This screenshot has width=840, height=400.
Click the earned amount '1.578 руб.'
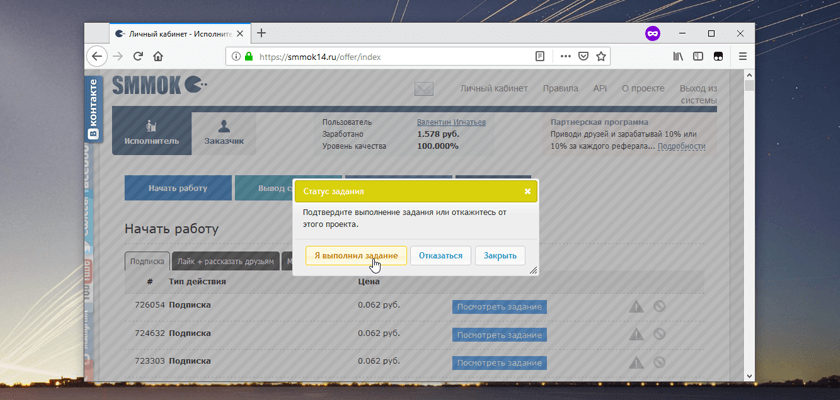pyautogui.click(x=438, y=134)
